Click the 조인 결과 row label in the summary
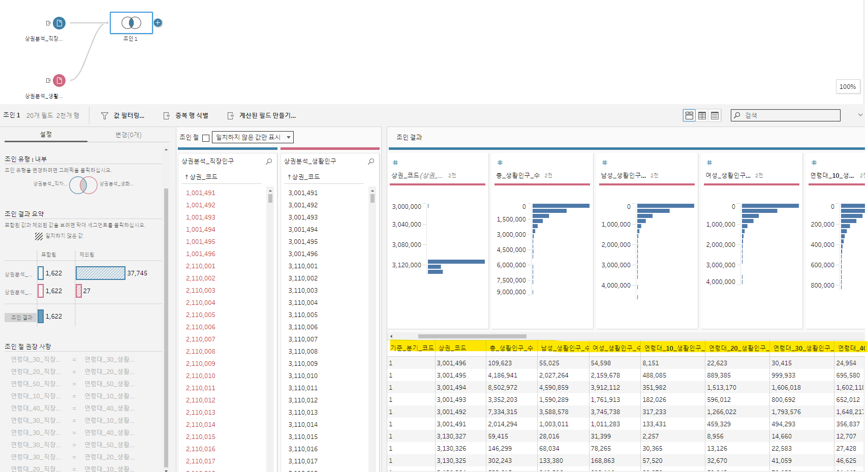Viewport: 868px width, 472px height. click(21, 317)
